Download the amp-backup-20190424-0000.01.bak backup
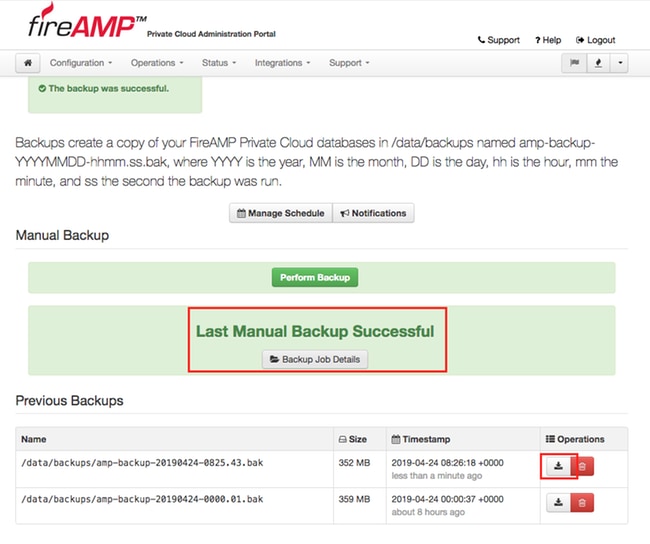650x544 pixels. [x=558, y=503]
